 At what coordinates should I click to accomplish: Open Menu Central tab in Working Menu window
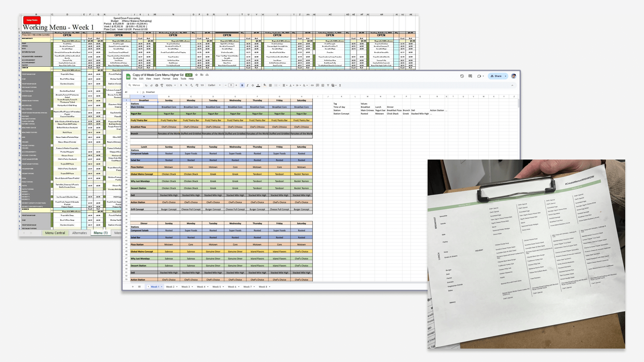[55, 233]
